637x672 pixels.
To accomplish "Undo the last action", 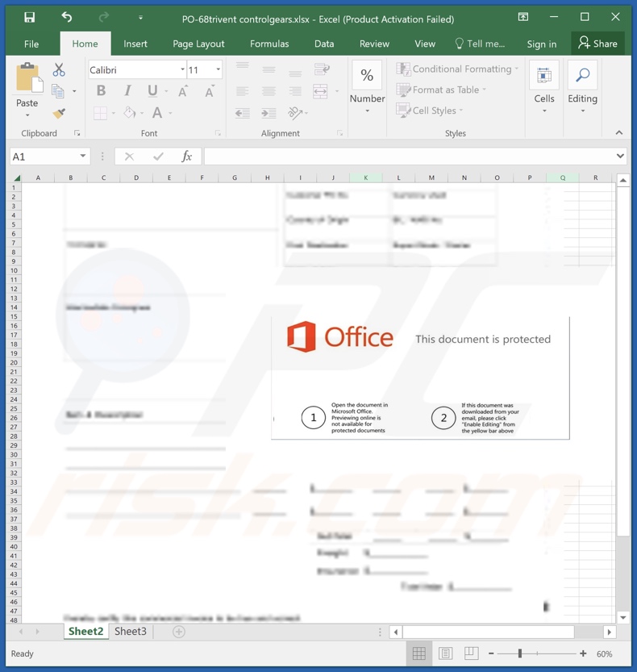I will point(66,18).
